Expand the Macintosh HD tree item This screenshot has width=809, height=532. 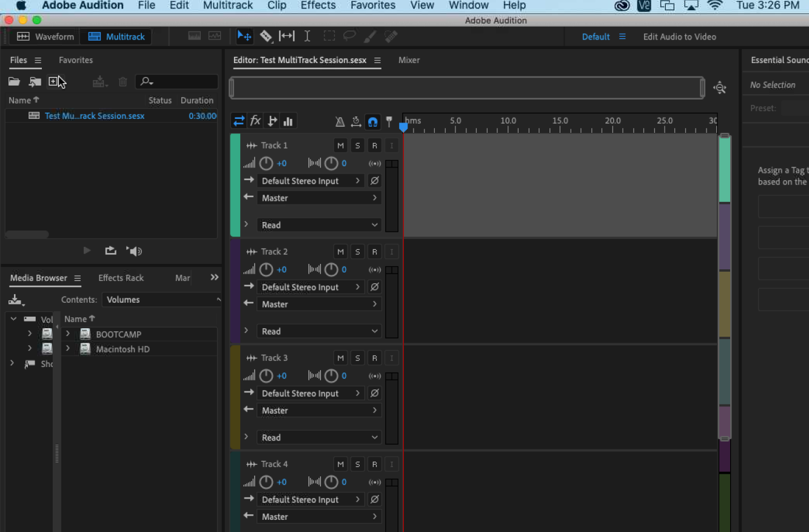pyautogui.click(x=68, y=349)
